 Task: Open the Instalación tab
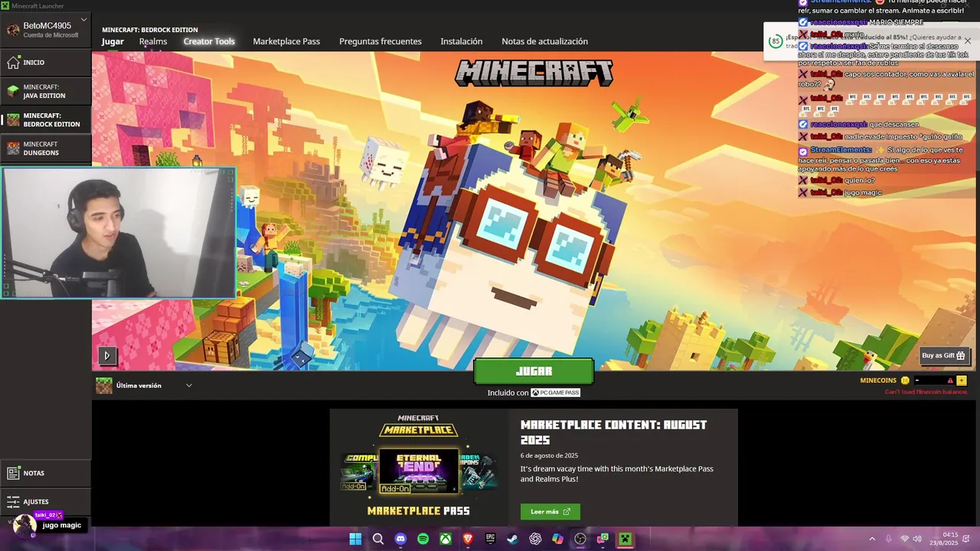point(462,41)
